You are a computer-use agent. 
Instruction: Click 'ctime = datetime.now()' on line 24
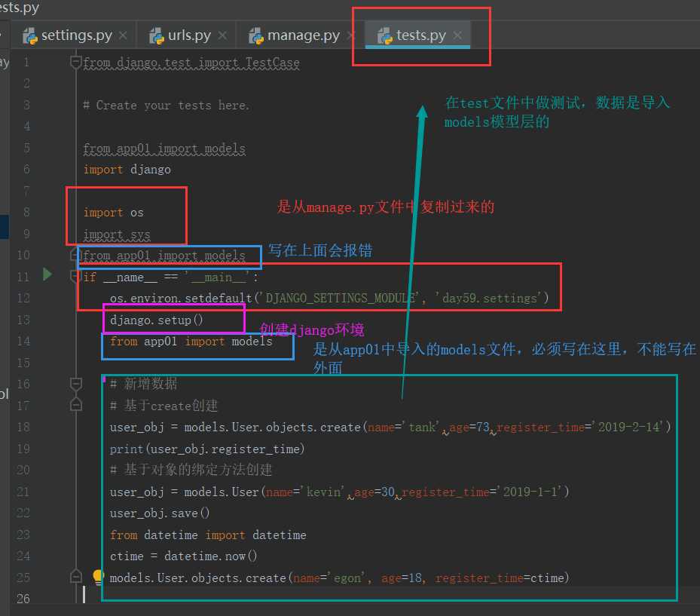[x=183, y=556]
